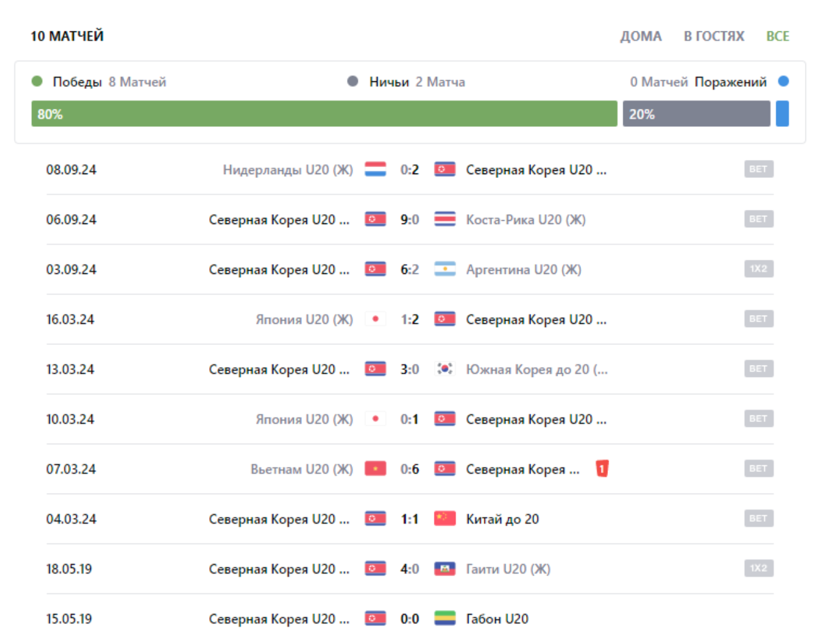Click the South Korea flag icon
Viewport: 814px width, 644px height.
tap(445, 369)
